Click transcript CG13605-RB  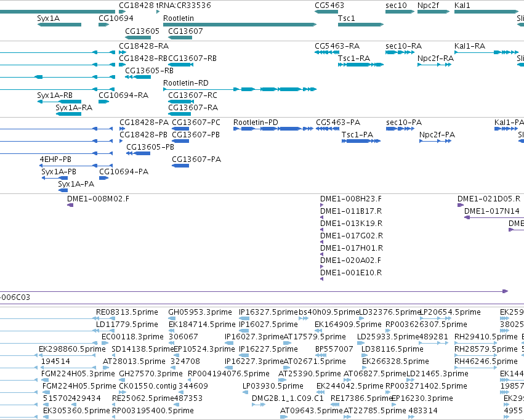(x=149, y=70)
